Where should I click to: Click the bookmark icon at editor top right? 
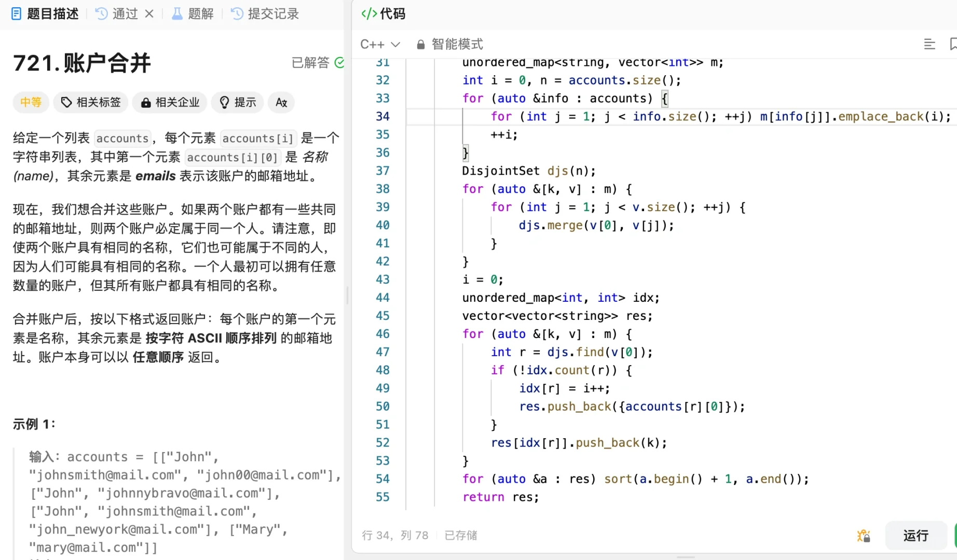(x=953, y=45)
